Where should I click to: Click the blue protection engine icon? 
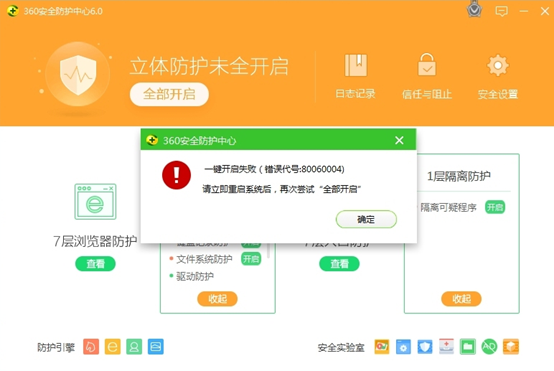(155, 347)
